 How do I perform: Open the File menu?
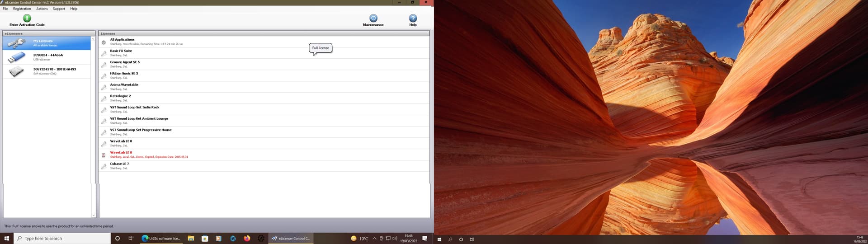[5, 9]
